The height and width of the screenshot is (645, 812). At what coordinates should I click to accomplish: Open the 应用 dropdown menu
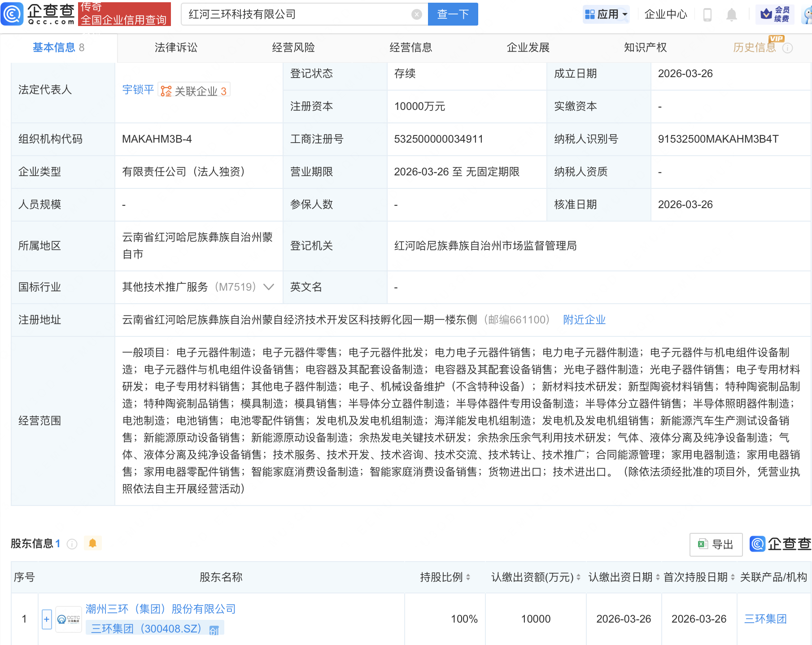click(x=607, y=14)
